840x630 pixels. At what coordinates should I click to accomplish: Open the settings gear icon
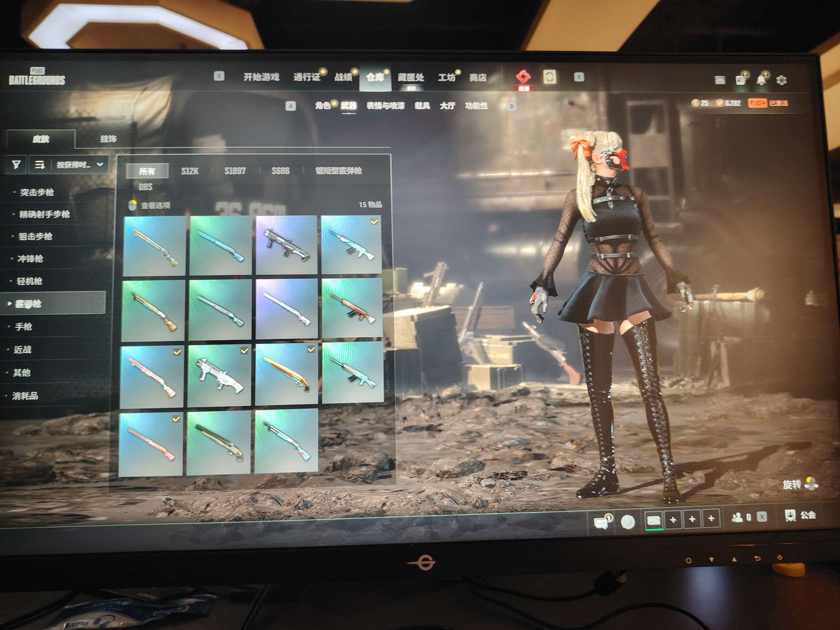781,80
